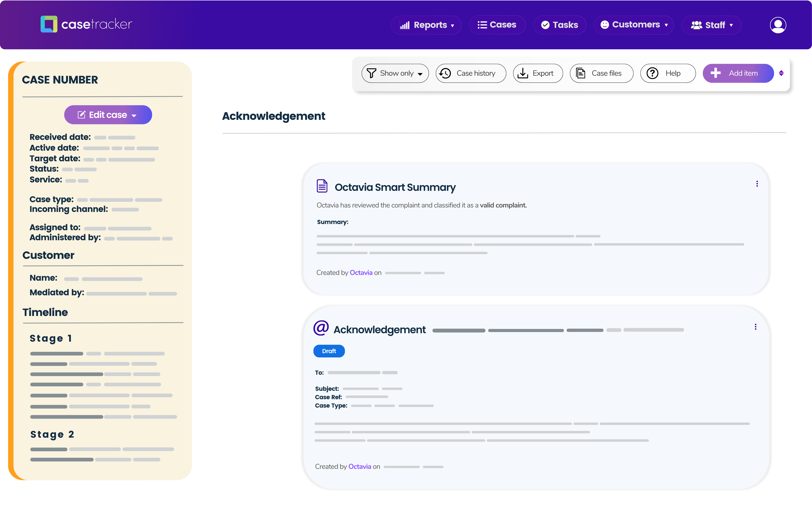The image size is (812, 505).
Task: Open the Case files button
Action: (x=601, y=73)
